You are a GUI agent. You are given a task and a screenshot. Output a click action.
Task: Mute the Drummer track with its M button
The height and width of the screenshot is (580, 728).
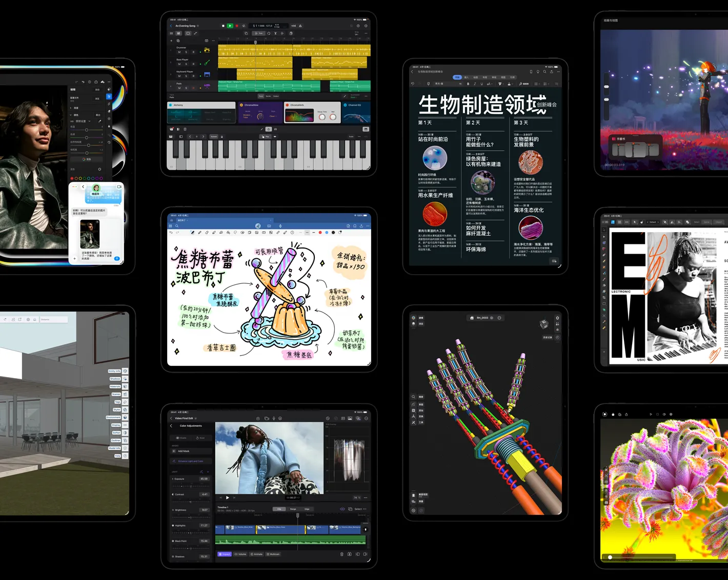179,52
